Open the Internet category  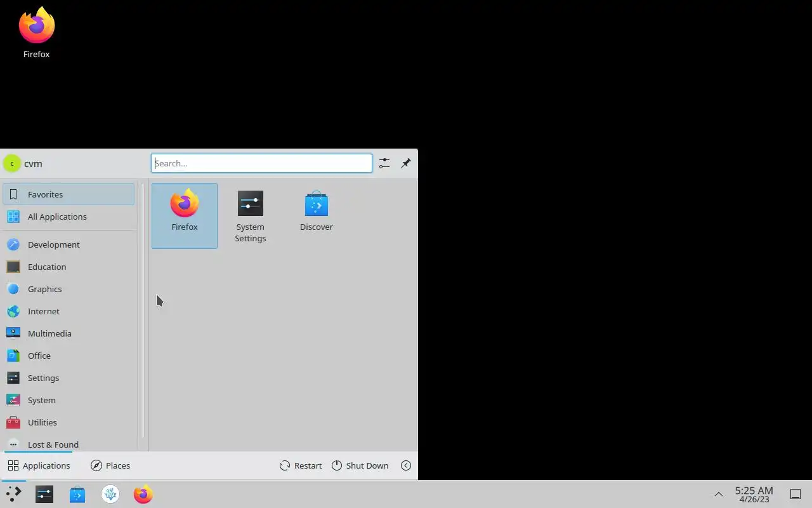pyautogui.click(x=69, y=311)
